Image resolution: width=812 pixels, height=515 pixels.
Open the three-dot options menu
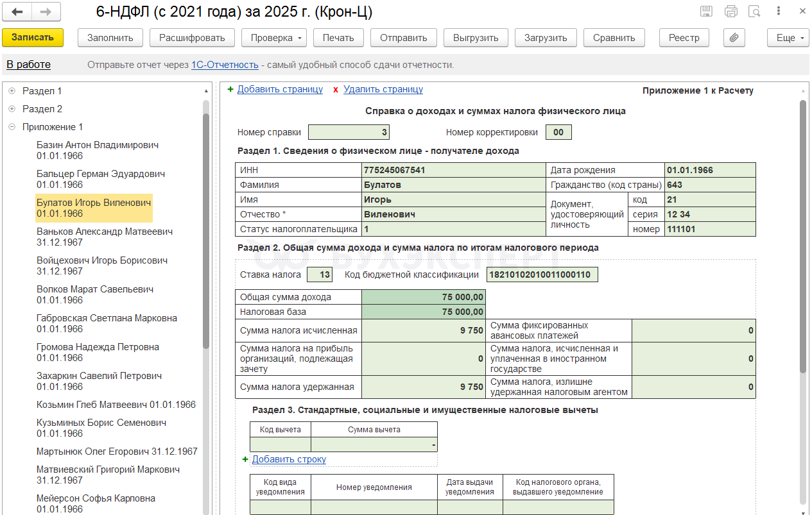point(778,12)
